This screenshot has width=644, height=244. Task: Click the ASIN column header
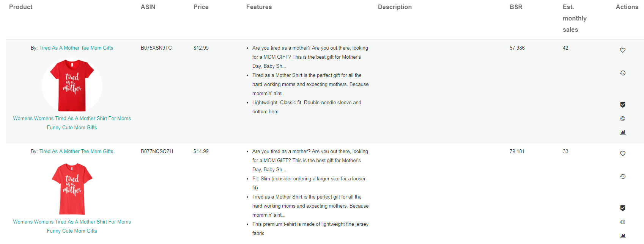click(x=148, y=7)
